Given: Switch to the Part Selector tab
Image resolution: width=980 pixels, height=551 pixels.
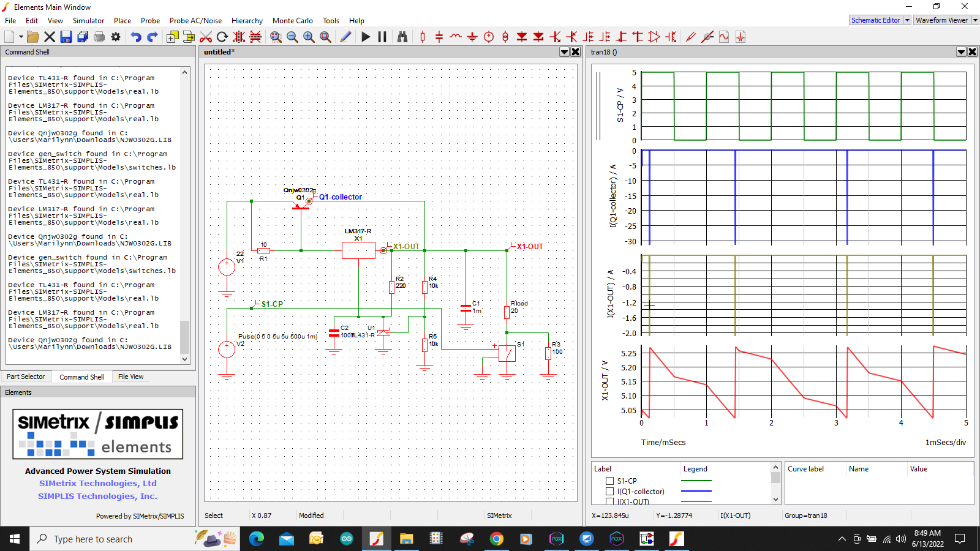Looking at the screenshot, I should pyautogui.click(x=26, y=377).
